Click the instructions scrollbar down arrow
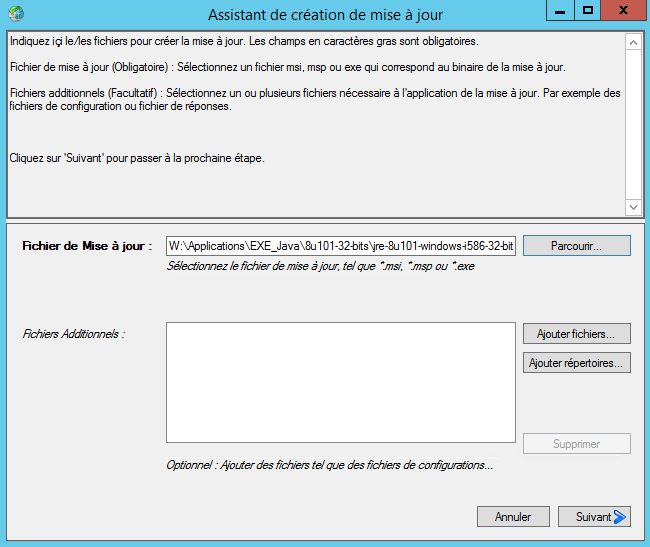 (633, 207)
